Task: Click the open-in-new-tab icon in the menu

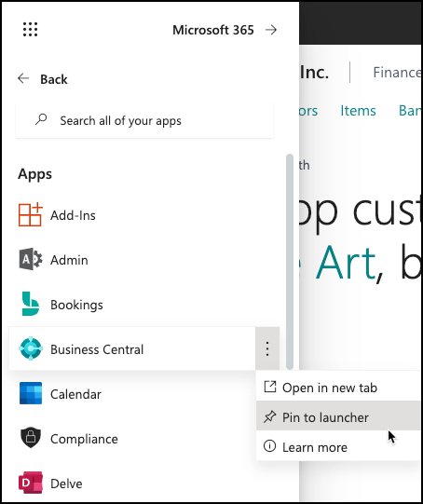Action: 270,387
